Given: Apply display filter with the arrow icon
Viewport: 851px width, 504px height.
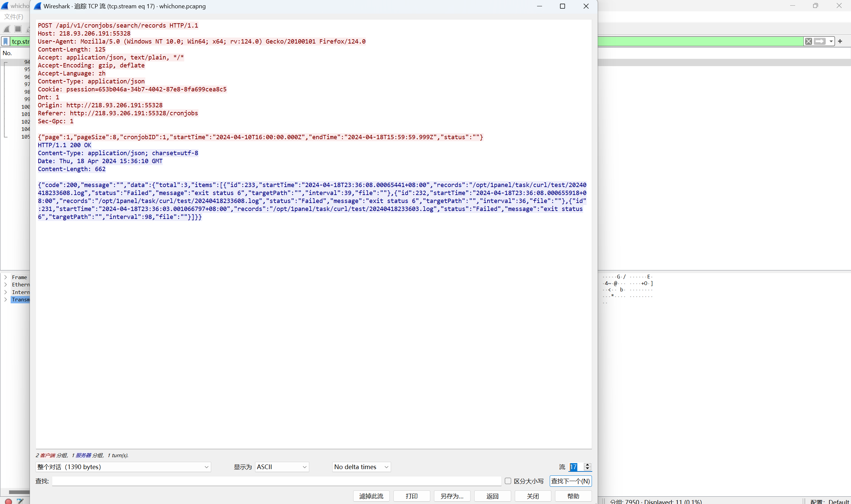Looking at the screenshot, I should pyautogui.click(x=819, y=42).
